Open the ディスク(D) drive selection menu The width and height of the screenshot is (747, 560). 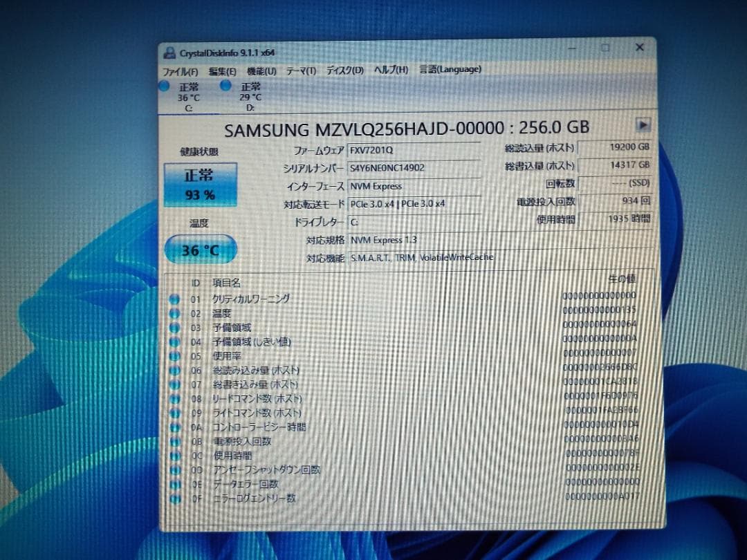(345, 71)
